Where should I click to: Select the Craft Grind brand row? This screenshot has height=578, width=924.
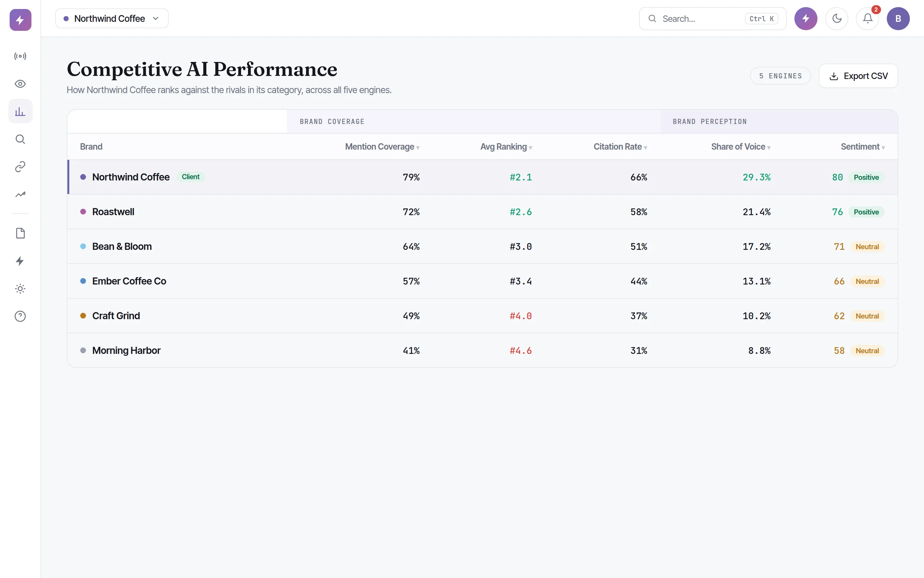pyautogui.click(x=483, y=316)
